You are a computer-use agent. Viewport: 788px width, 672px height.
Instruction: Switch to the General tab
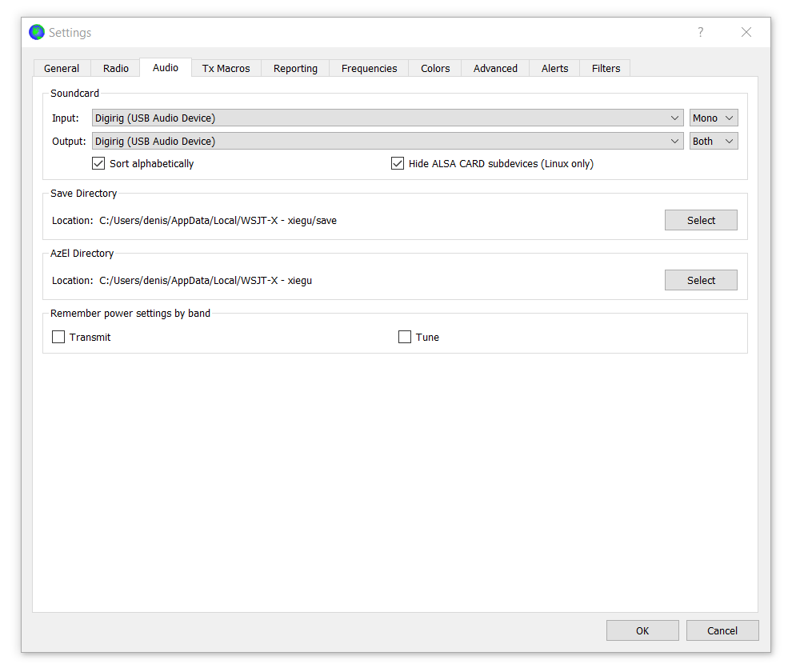tap(62, 68)
